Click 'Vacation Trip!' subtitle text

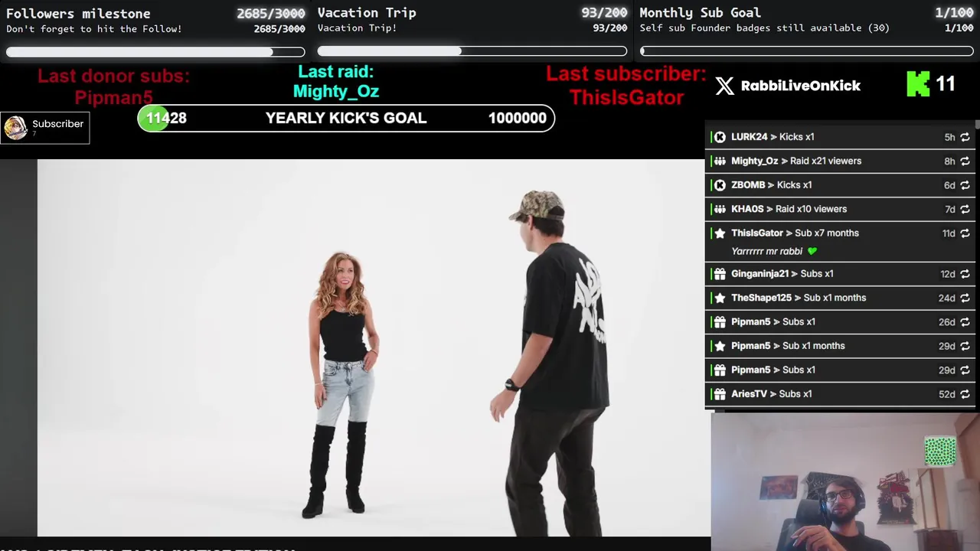(357, 28)
